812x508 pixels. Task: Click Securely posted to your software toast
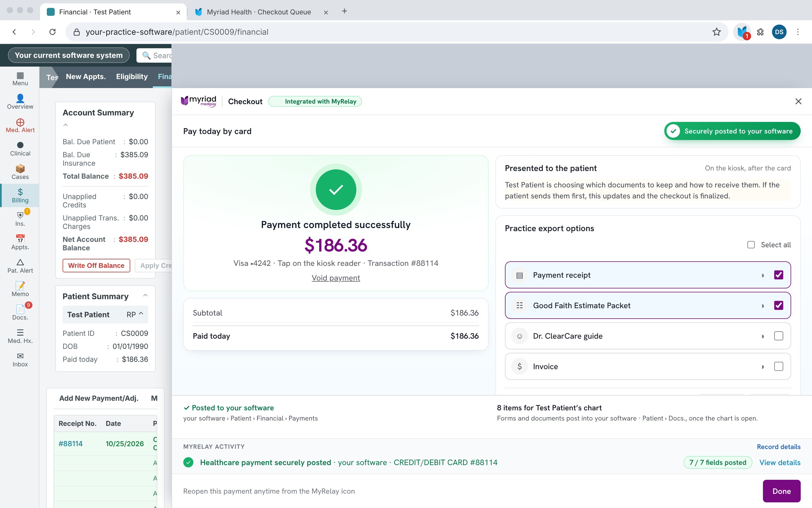732,131
